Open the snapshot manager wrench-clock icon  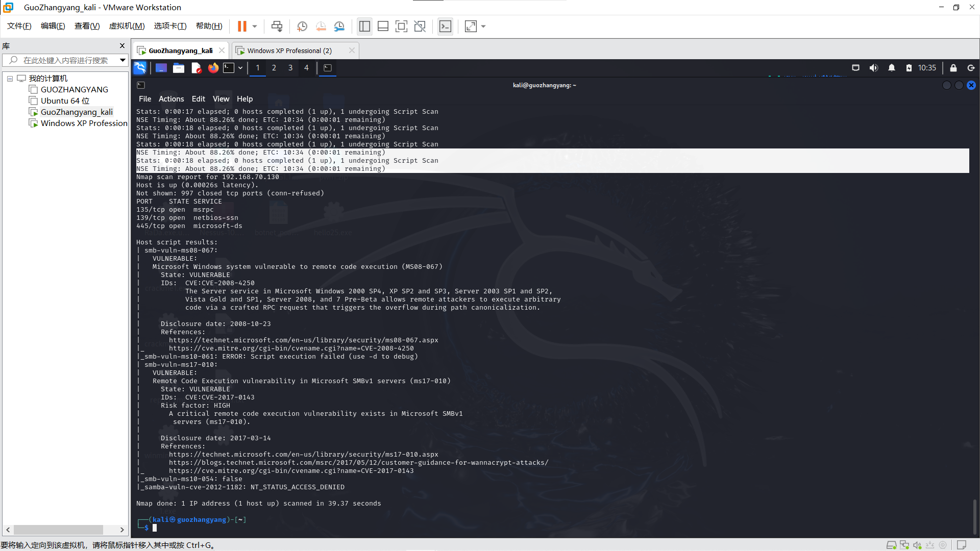pyautogui.click(x=339, y=27)
